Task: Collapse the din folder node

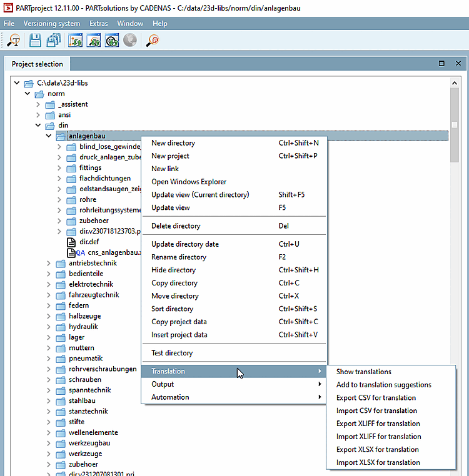Action: click(38, 125)
